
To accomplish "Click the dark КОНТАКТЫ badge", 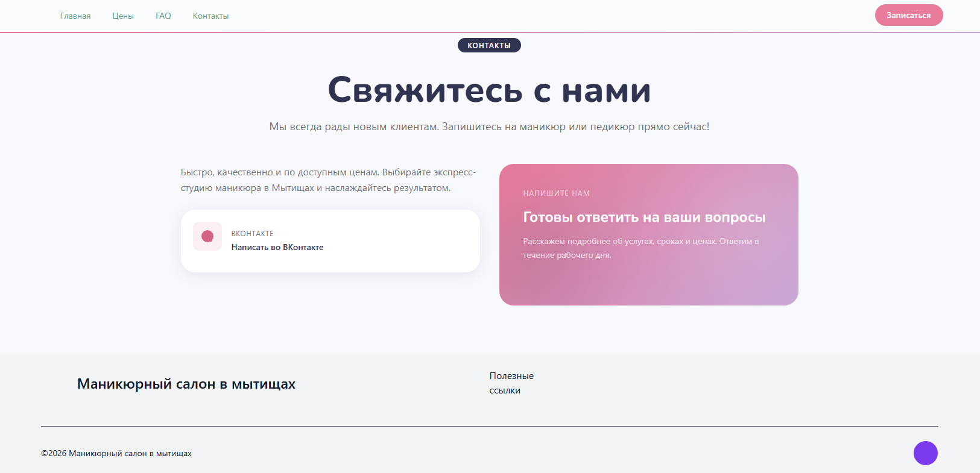I will [489, 45].
